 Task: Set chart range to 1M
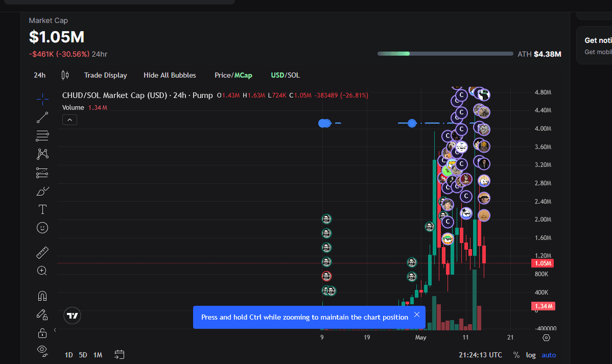coord(98,355)
